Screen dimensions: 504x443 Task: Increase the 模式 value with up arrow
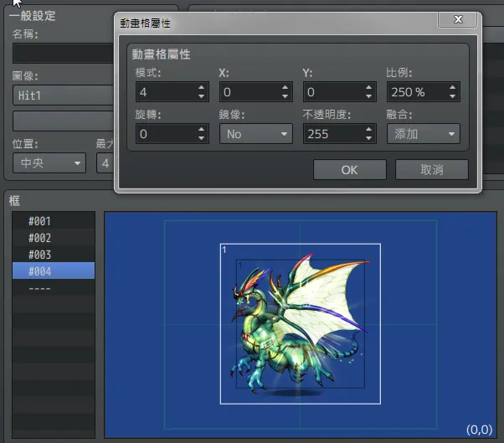[x=201, y=88]
